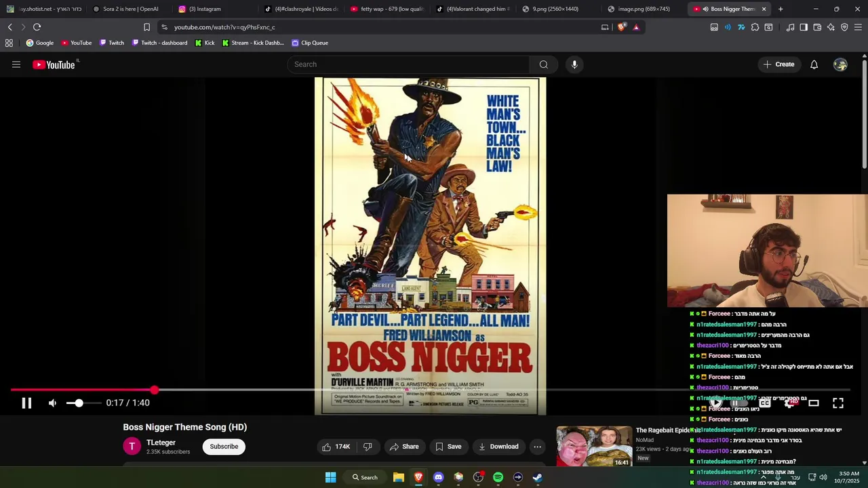868x488 pixels.
Task: Open the Extensions puzzle icon
Action: (755, 27)
